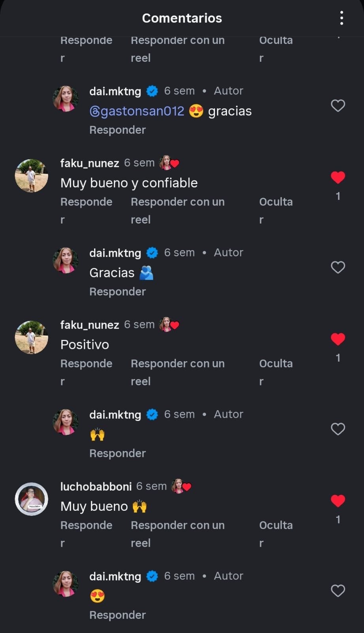Tap the heart on dai.mktng's heart-eyes reply
This screenshot has height=633, width=364.
point(338,591)
